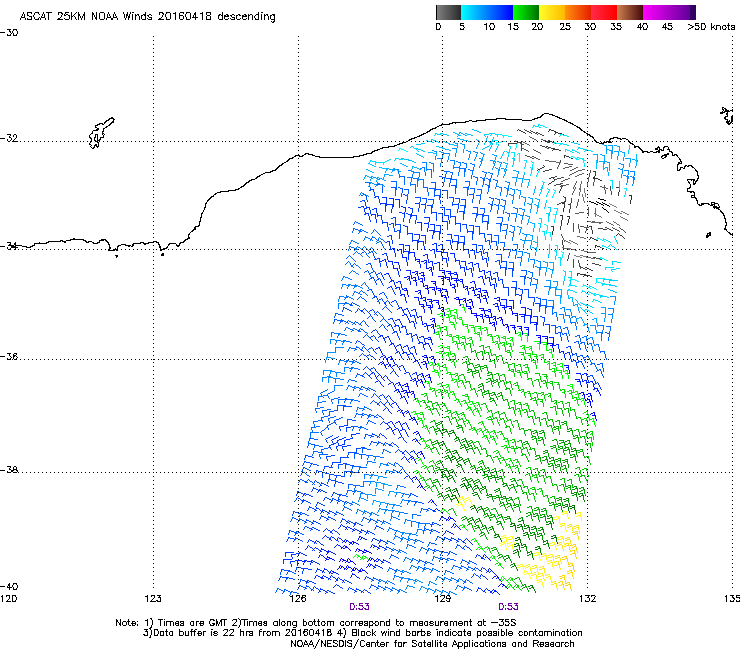Click the longitude label '126'

click(298, 599)
